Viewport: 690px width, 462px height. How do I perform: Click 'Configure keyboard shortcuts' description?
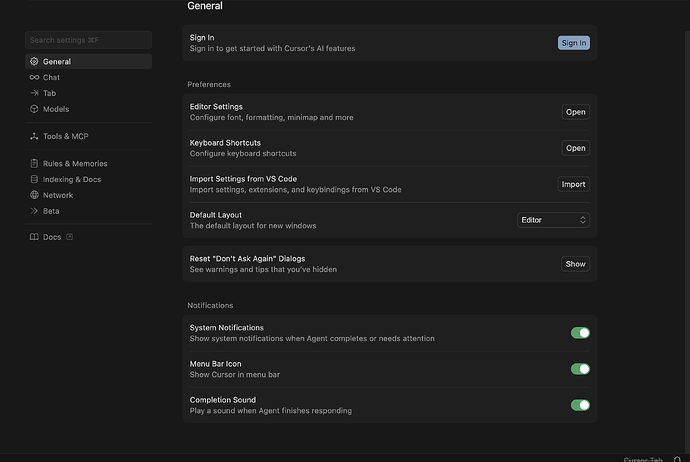[243, 154]
